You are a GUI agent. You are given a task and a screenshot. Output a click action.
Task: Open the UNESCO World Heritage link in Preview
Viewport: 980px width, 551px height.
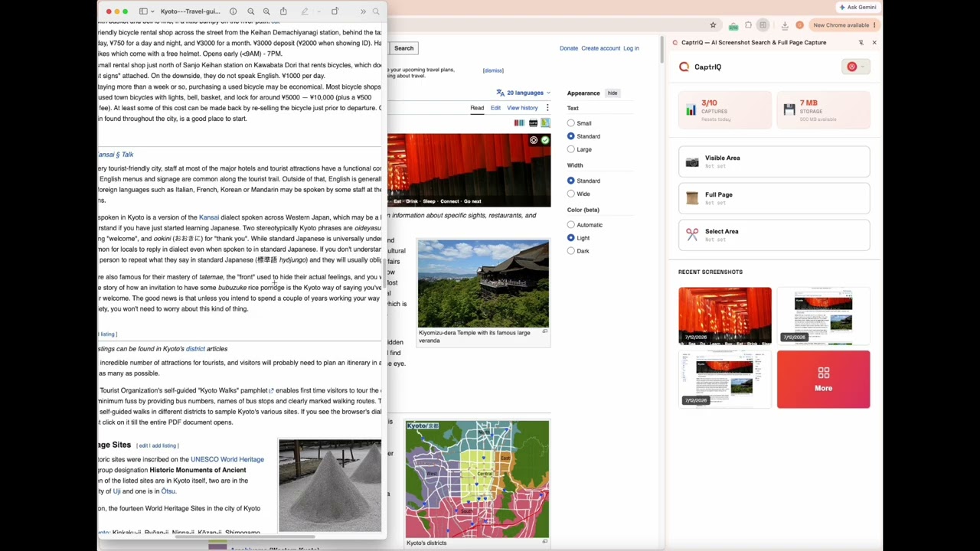tap(227, 459)
